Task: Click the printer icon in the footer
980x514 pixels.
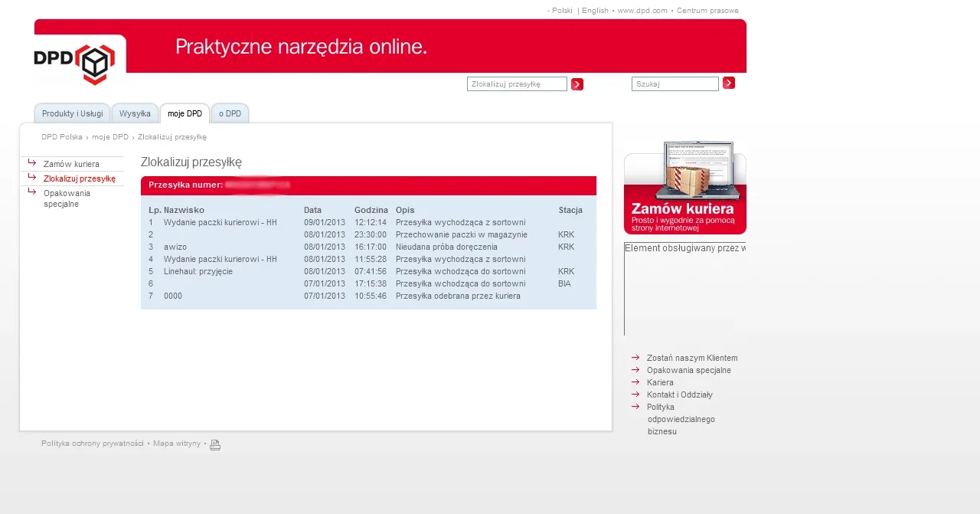Action: (215, 445)
